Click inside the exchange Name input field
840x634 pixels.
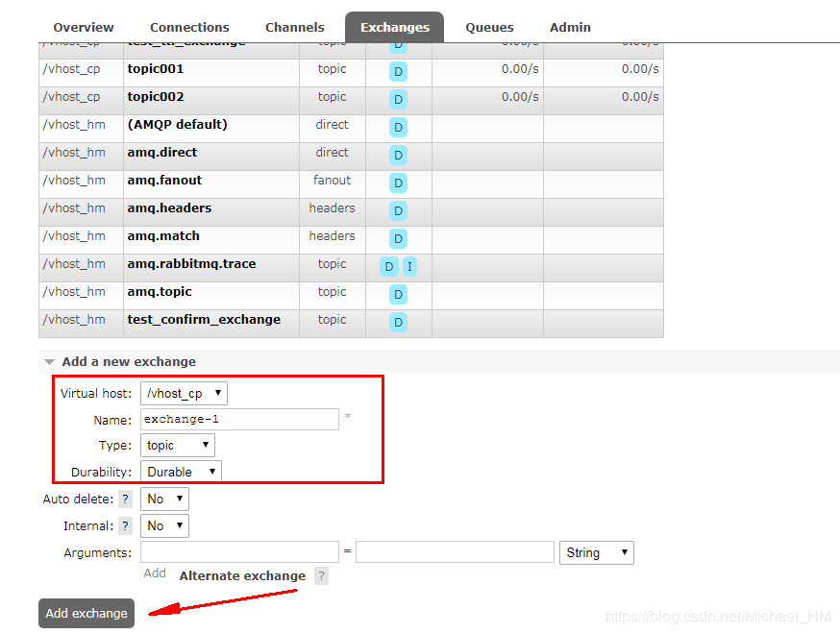tap(239, 419)
